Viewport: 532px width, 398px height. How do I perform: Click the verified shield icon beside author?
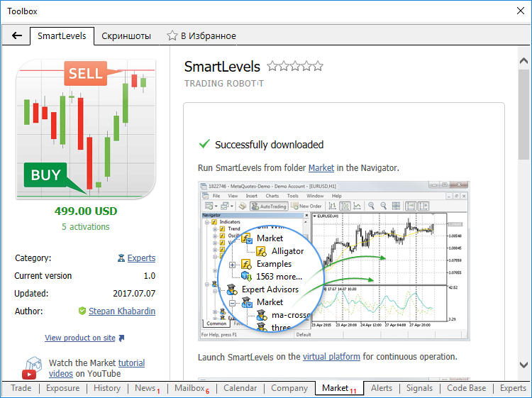82,311
